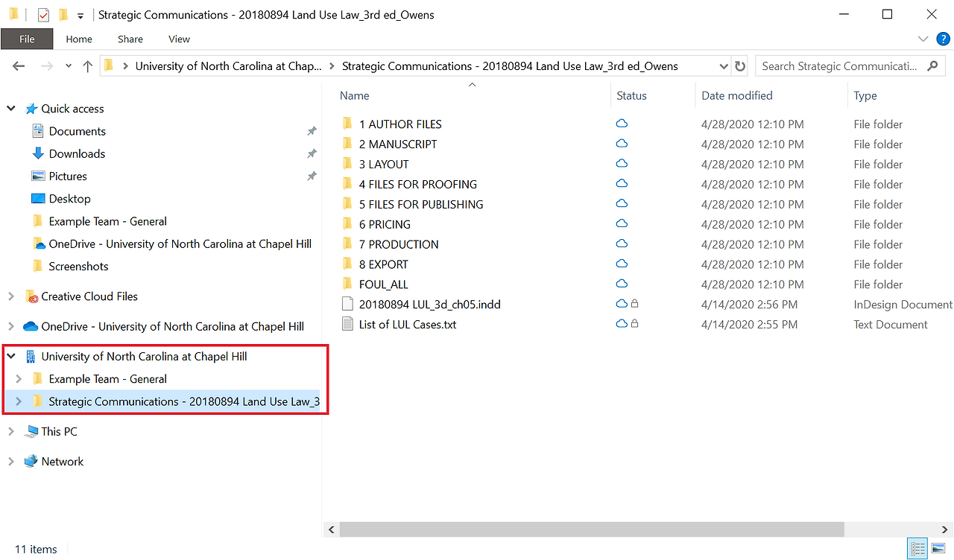The width and height of the screenshot is (954, 560).
Task: Open Pictures in Quick access
Action: tap(68, 176)
